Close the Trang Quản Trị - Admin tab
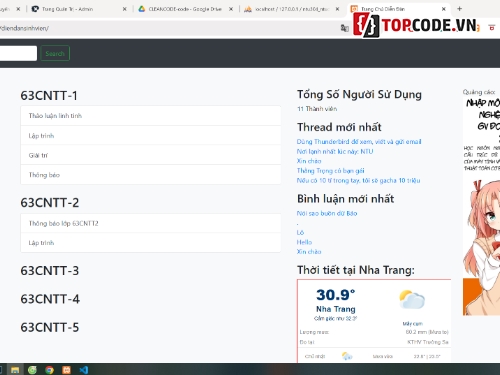Viewport: 500px width, 375px height. pyautogui.click(x=125, y=9)
